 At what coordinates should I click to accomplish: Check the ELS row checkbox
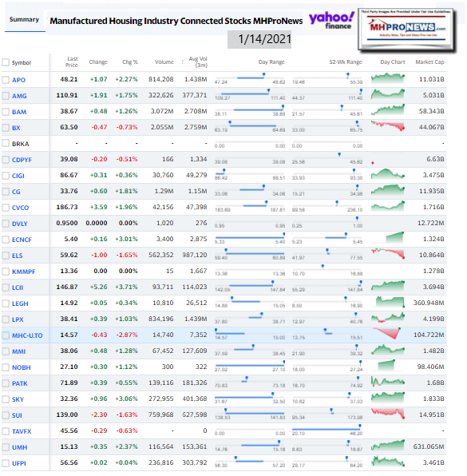click(x=6, y=256)
